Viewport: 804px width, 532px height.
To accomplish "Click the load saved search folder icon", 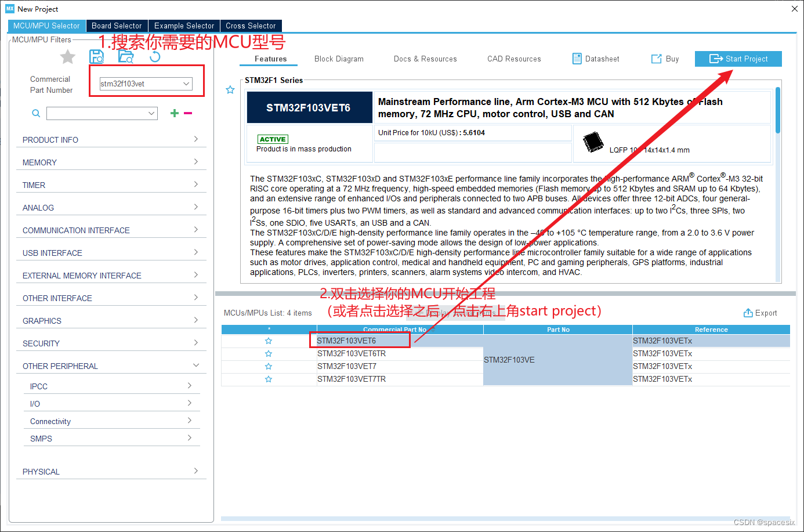I will (x=126, y=56).
